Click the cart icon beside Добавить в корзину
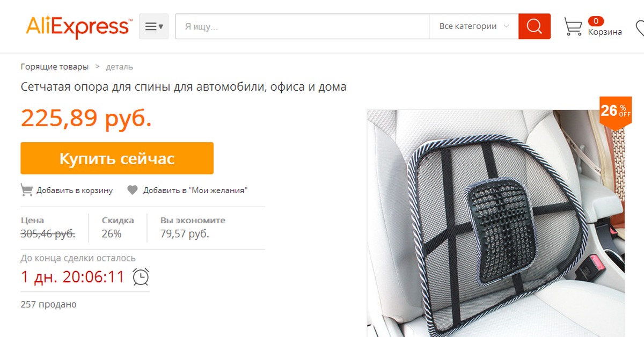Viewport: 644px width, 337px height. coord(26,190)
